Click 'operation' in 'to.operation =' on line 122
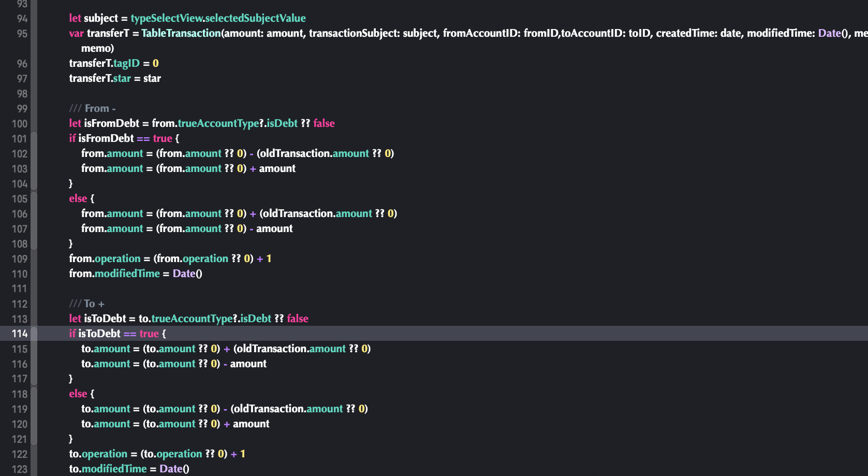 pos(105,454)
